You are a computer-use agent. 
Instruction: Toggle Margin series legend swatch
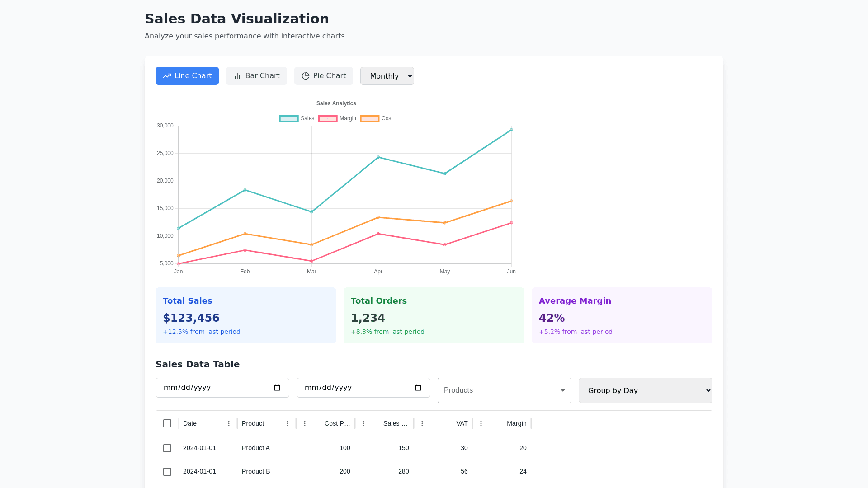[328, 118]
